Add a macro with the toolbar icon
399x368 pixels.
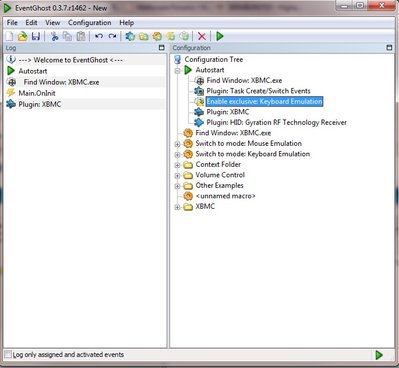click(x=157, y=36)
